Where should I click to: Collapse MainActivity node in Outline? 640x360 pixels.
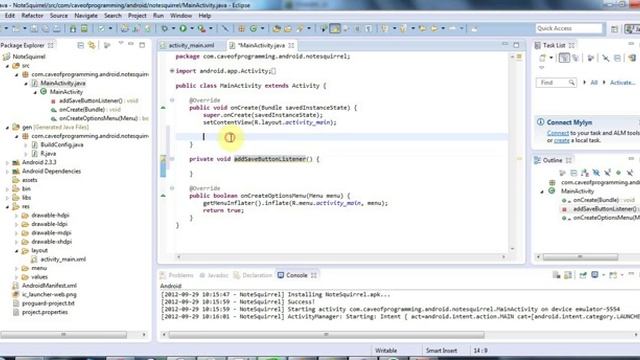click(542, 191)
